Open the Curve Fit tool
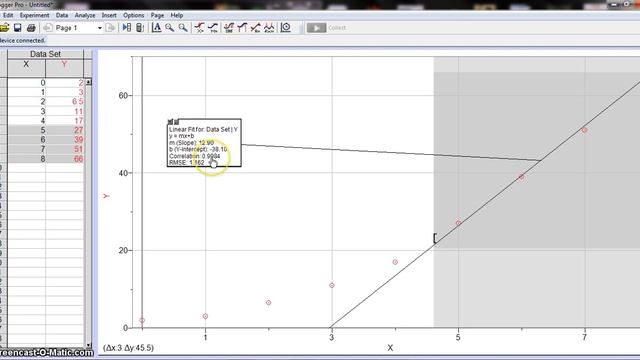Screen dimensions: 640x360 [269, 28]
